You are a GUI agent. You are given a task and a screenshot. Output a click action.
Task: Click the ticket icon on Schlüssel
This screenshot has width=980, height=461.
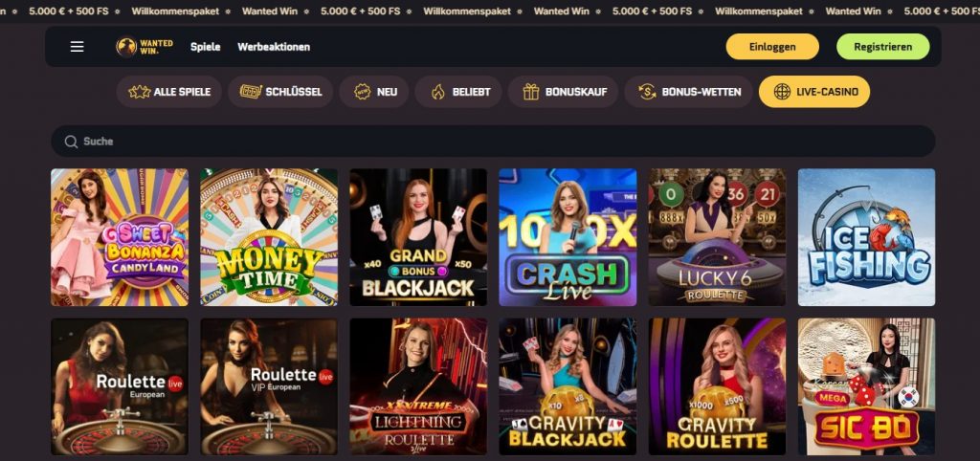click(x=251, y=92)
